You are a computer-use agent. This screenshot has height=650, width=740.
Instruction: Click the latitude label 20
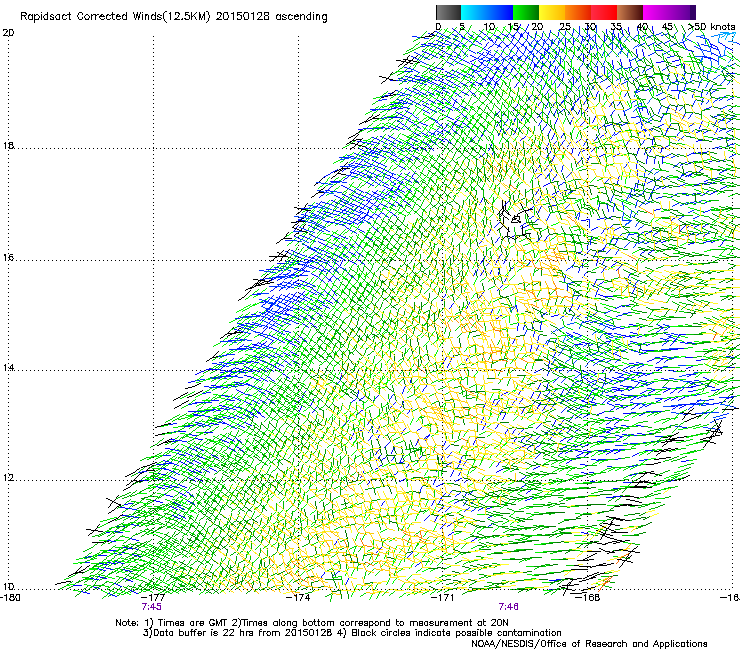8,33
